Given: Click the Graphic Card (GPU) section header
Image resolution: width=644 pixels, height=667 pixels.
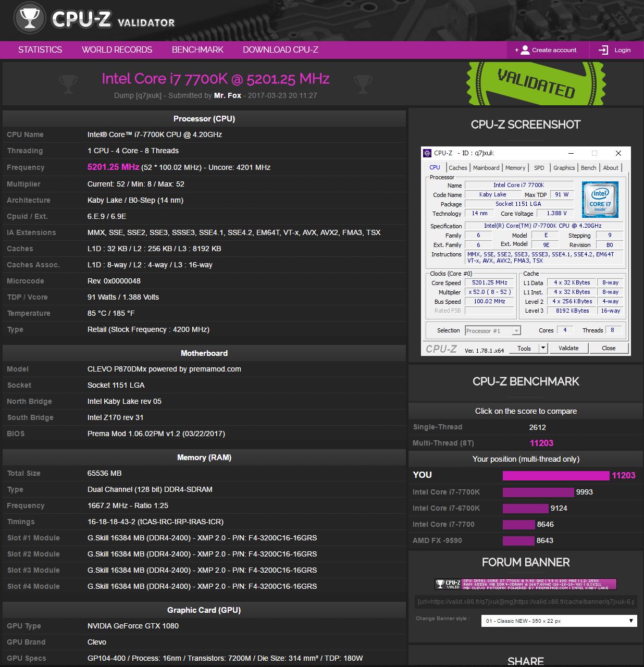Looking at the screenshot, I should [204, 610].
